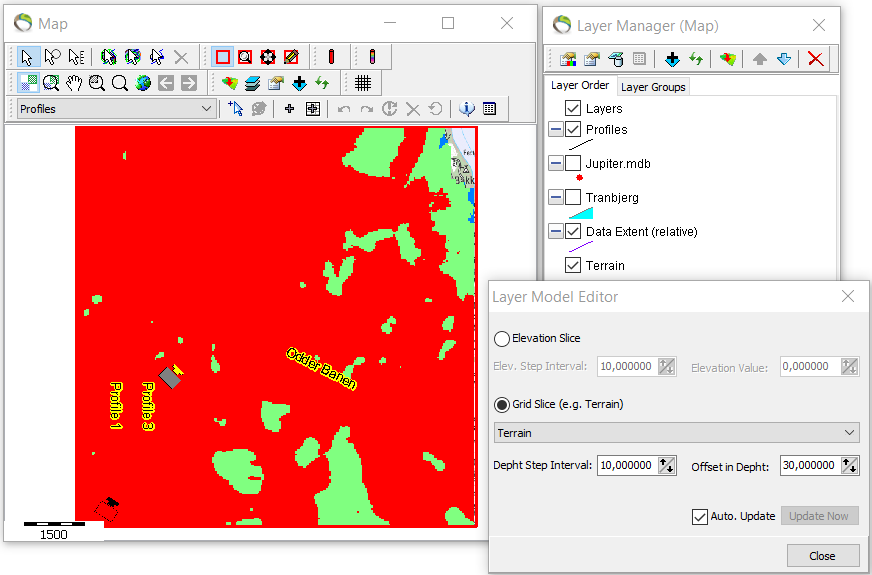
Task: Select the arrow pointer tool in Map toolbar
Action: [27, 57]
